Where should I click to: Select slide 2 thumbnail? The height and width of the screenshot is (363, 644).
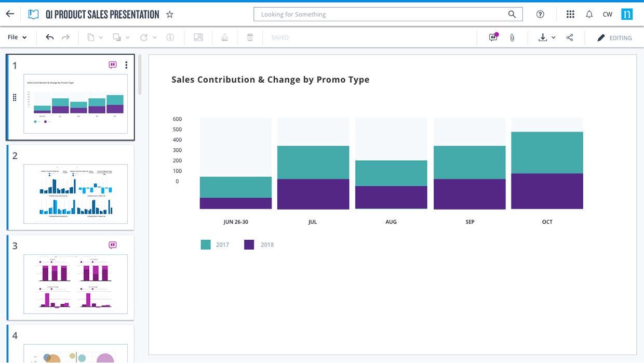pyautogui.click(x=75, y=194)
